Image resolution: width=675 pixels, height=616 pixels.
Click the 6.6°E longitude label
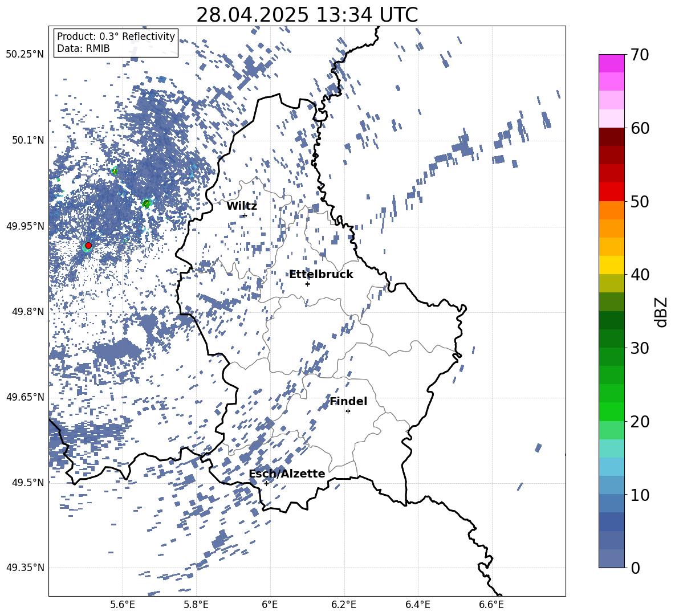pos(491,605)
